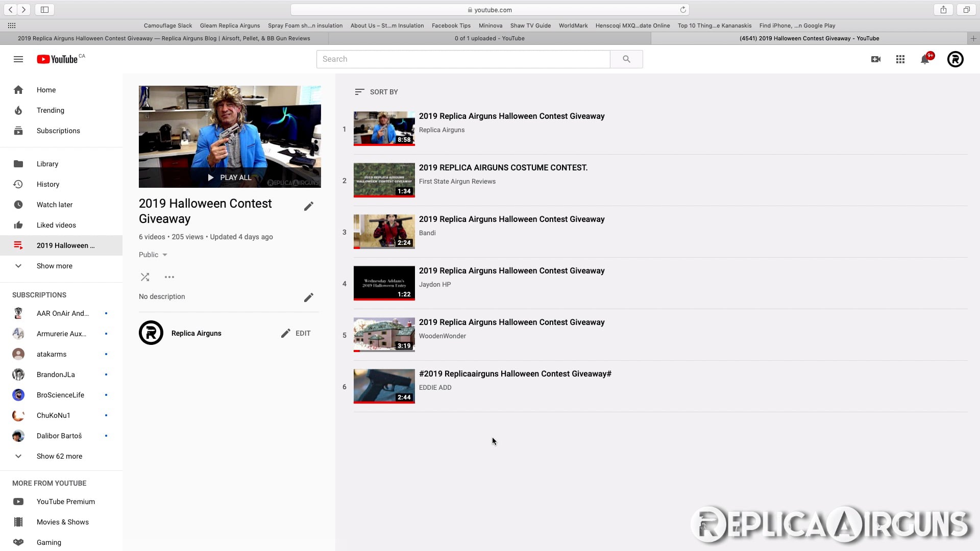Click the EDIT channel button
980x551 pixels.
point(296,333)
